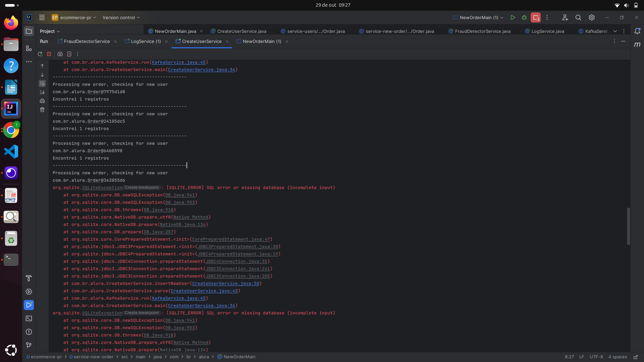The image size is (644, 362).
Task: Show more tool windows ellipsis in left sidebar
Action: pos(29,62)
